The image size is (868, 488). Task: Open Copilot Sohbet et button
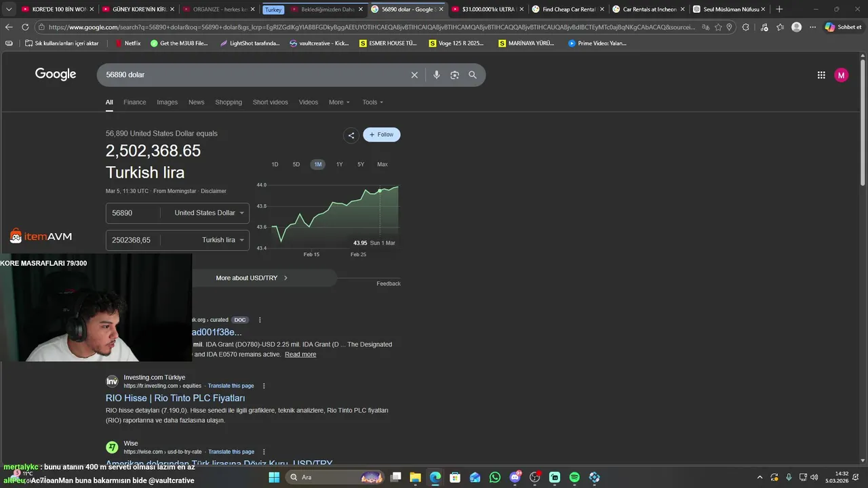pos(844,27)
